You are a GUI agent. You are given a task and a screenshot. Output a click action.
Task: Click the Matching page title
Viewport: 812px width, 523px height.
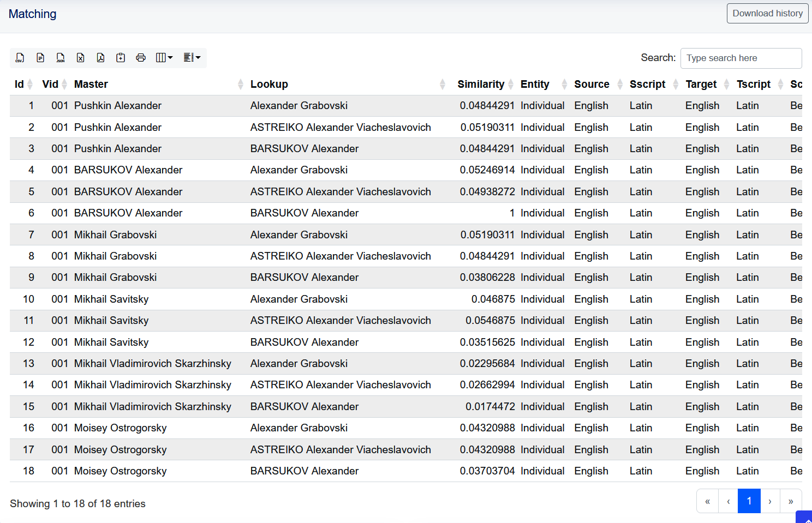[32, 14]
